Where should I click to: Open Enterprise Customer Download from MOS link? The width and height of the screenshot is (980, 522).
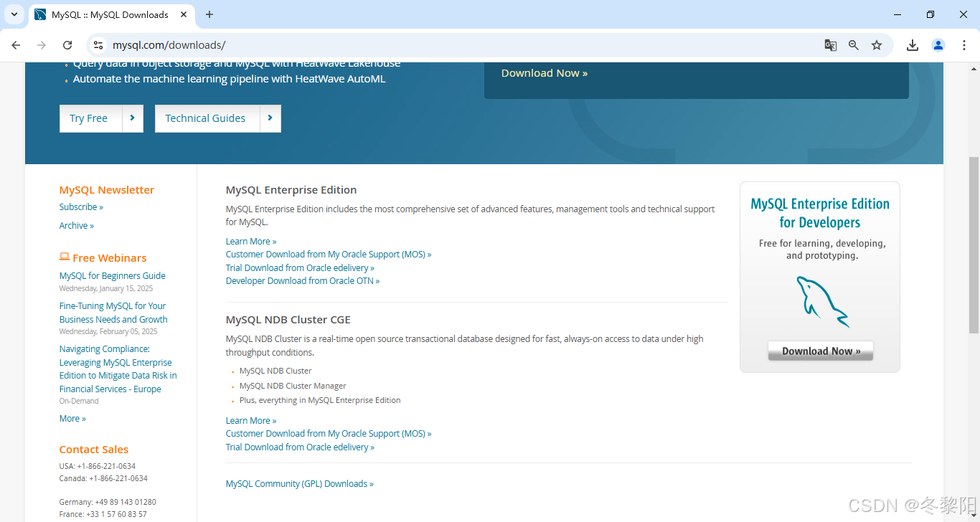tap(329, 255)
